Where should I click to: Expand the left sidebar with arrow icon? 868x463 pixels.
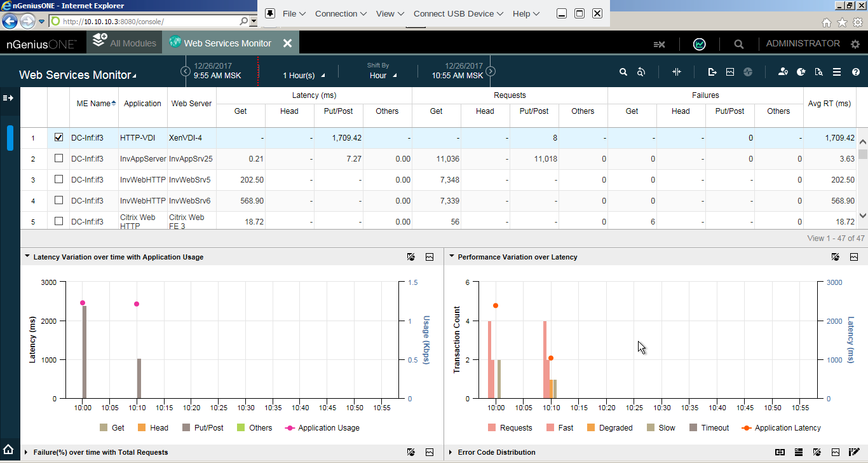(x=8, y=98)
